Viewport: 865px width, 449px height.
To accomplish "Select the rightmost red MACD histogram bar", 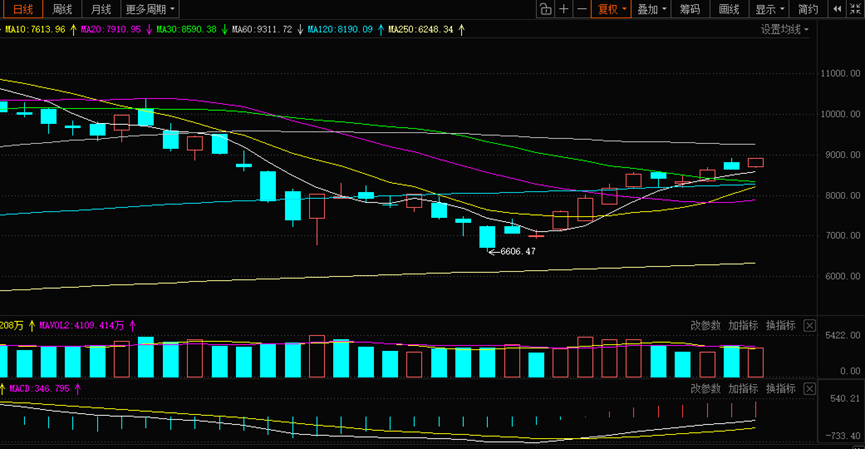I will (x=755, y=409).
